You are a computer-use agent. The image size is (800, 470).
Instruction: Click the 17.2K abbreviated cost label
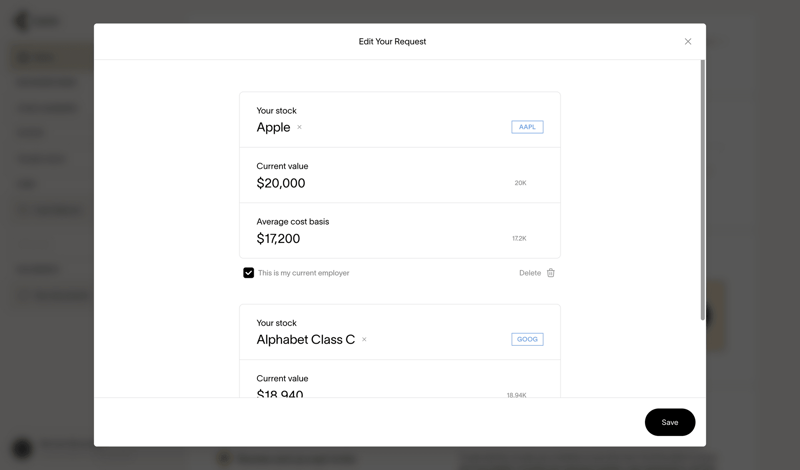point(519,239)
